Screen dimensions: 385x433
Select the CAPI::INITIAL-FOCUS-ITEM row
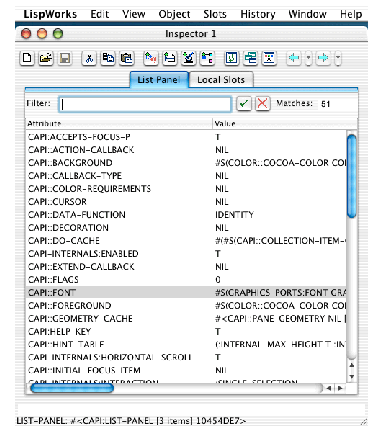click(x=186, y=371)
